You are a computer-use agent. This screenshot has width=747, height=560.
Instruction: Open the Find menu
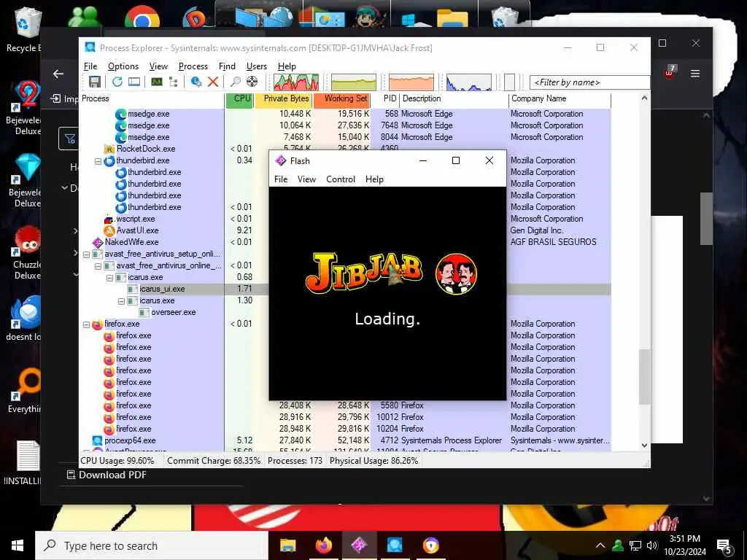(227, 66)
